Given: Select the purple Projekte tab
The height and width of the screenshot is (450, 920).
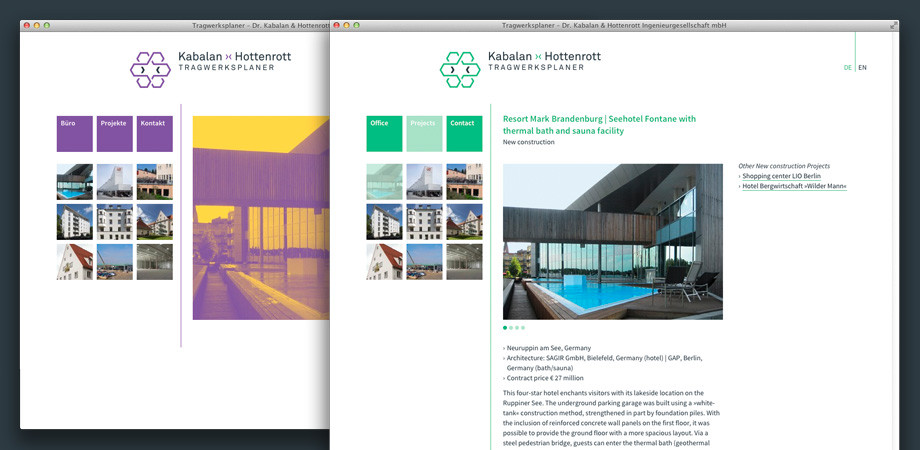Looking at the screenshot, I should coord(114,133).
